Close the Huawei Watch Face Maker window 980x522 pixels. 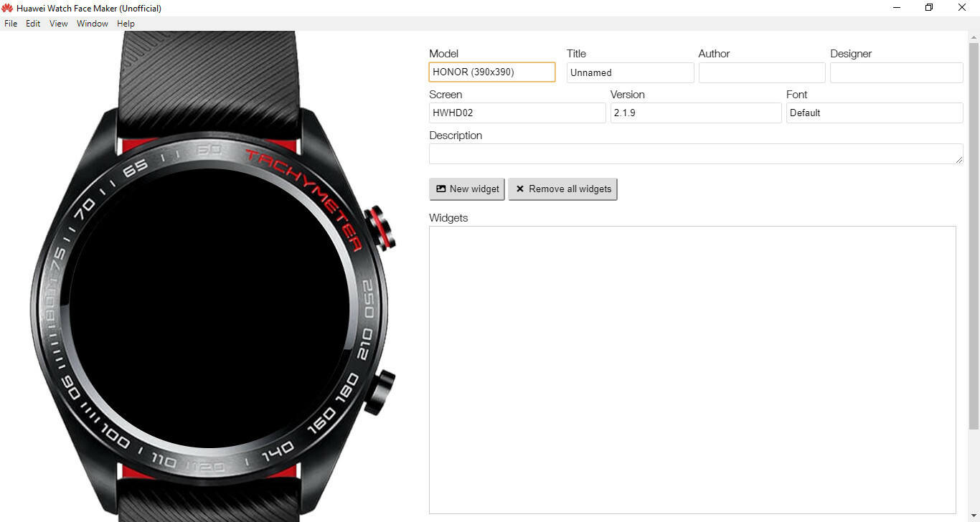tap(962, 8)
